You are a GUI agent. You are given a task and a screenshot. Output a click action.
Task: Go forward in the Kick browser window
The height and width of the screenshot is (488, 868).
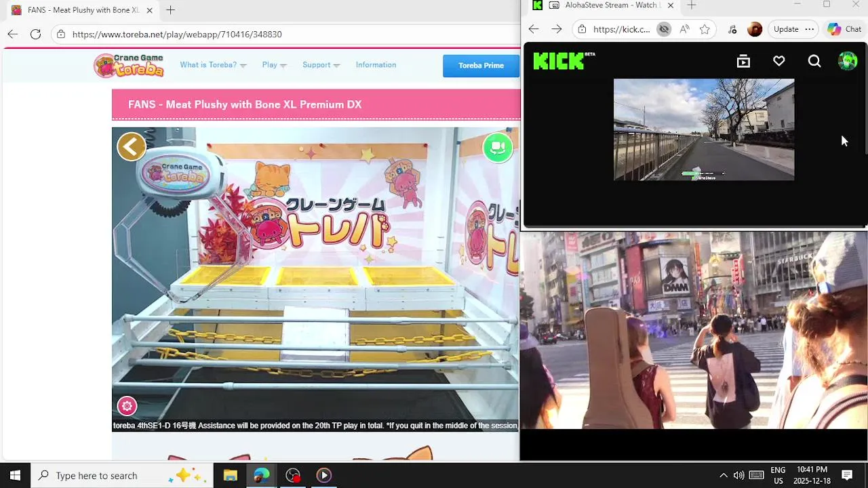(x=557, y=29)
